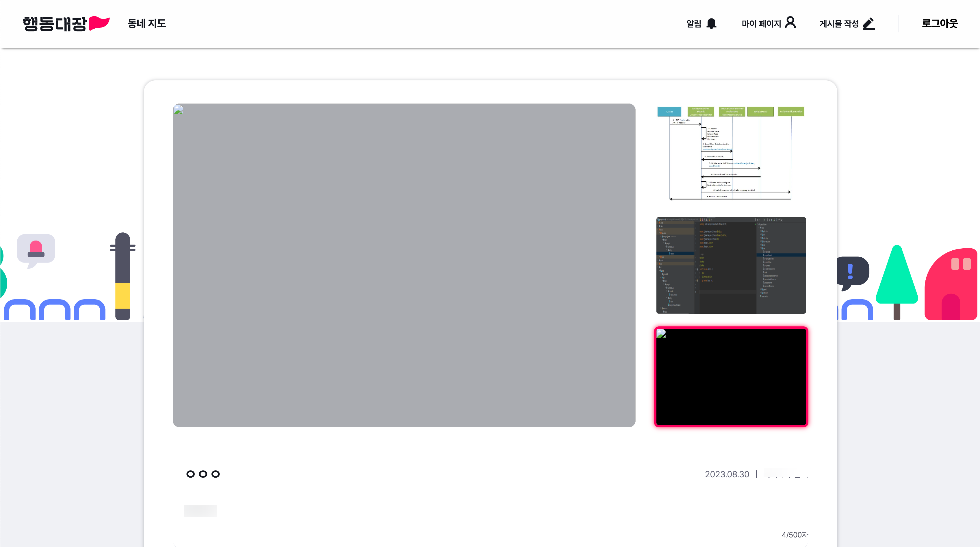
Task: Click the broken-image icon in the main preview
Action: click(179, 110)
